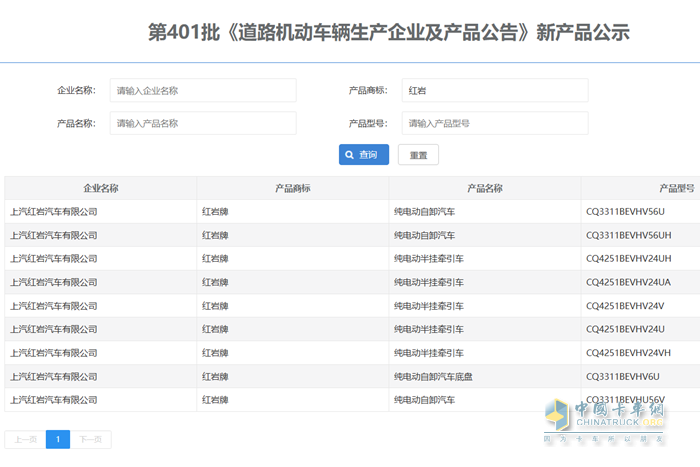
Task: Focus the 产品商标 input containing 红岩
Action: coord(495,90)
